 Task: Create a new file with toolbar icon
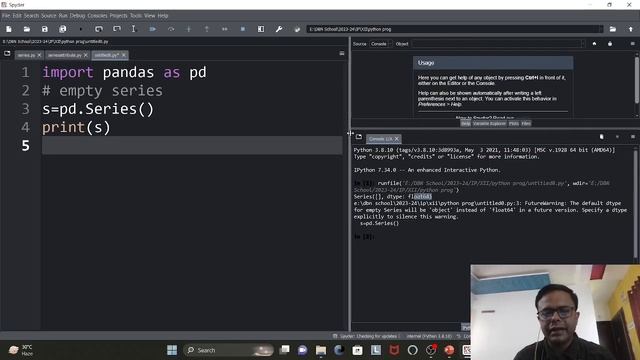(x=9, y=29)
